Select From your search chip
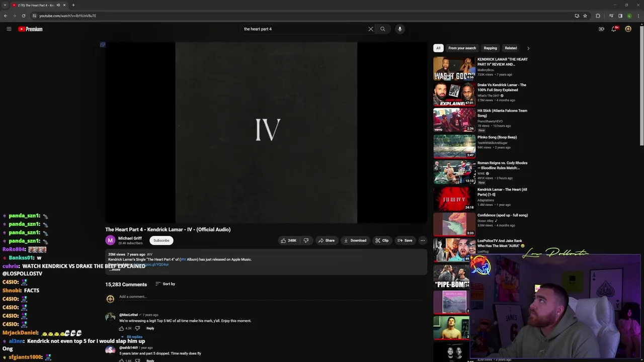The height and width of the screenshot is (362, 644). [x=462, y=48]
